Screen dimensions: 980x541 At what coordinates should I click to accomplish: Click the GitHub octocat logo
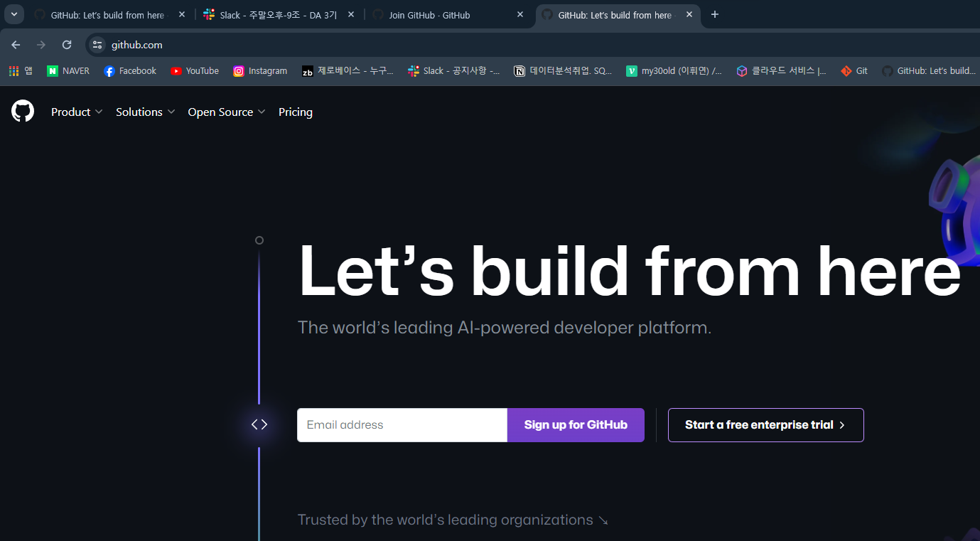click(23, 111)
